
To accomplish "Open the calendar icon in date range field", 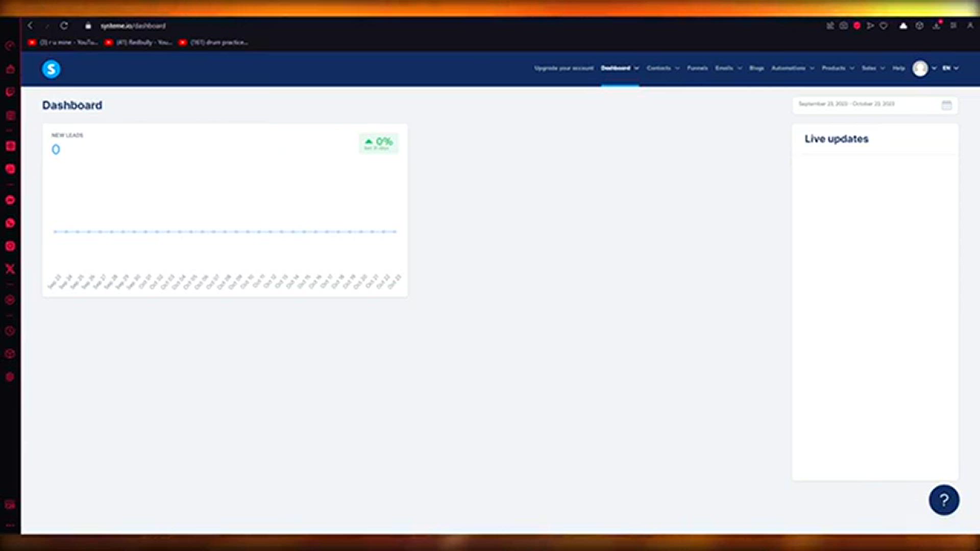I will (x=946, y=105).
